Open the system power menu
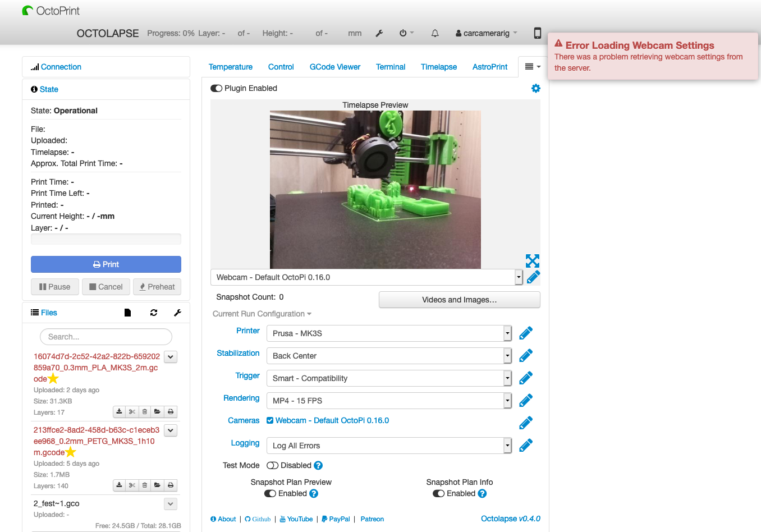This screenshot has width=761, height=532. (x=406, y=33)
